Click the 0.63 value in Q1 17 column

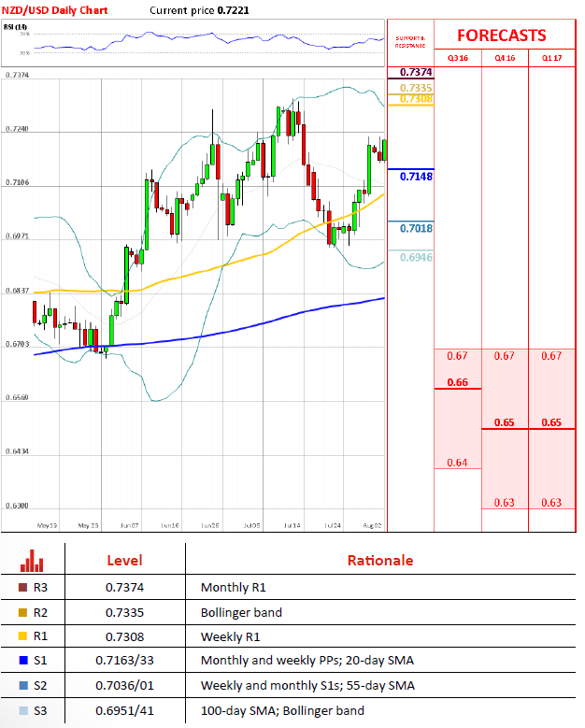coord(551,503)
